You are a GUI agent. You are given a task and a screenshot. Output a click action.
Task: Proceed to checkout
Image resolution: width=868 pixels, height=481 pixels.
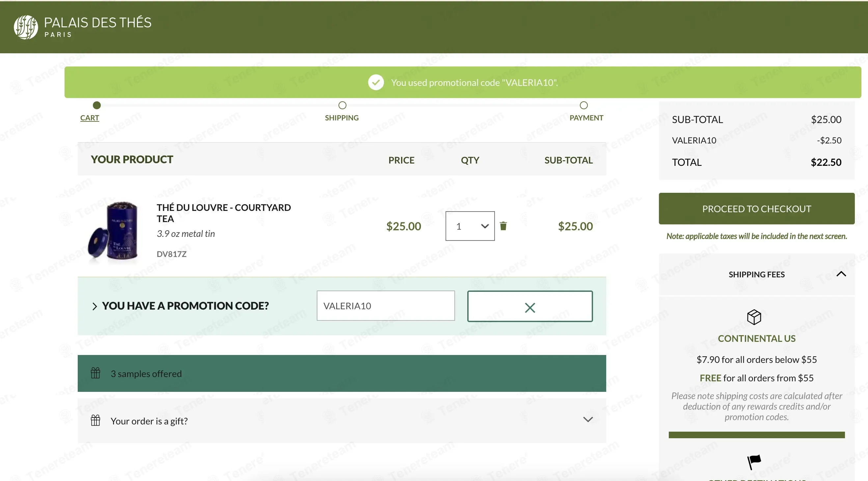point(756,209)
